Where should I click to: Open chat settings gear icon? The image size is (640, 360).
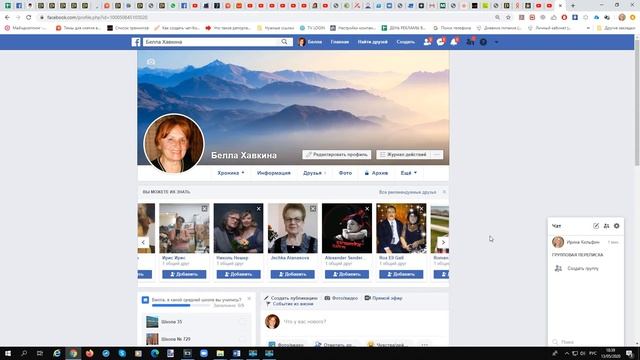pyautogui.click(x=617, y=226)
